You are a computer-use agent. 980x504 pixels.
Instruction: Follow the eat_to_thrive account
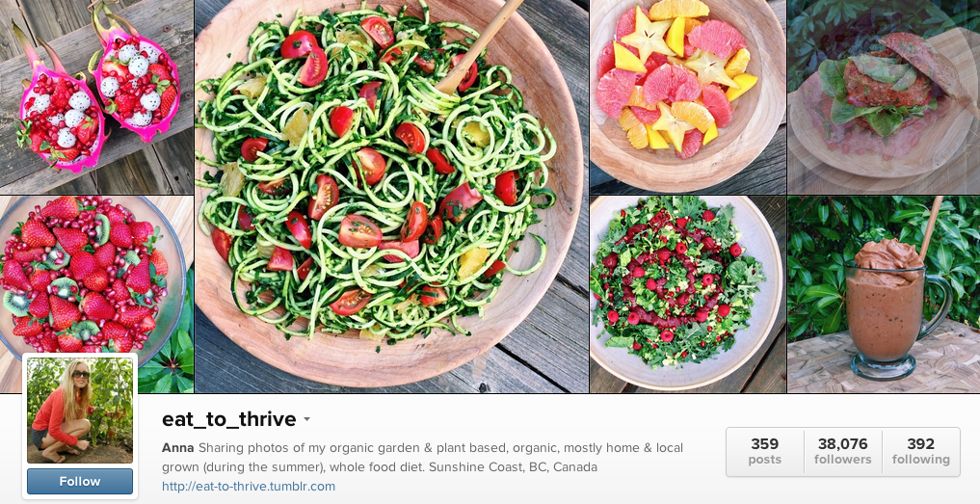80,482
